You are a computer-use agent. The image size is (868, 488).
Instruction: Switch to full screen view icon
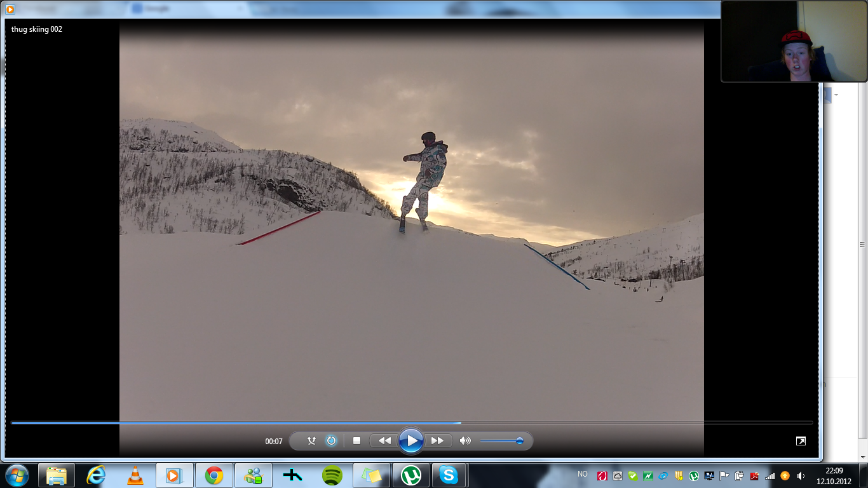[x=801, y=441]
